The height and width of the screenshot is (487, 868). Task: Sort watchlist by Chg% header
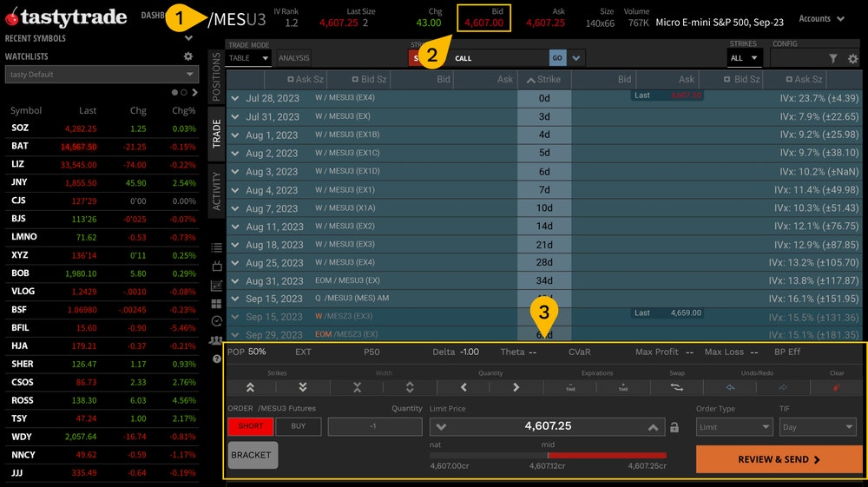[x=184, y=111]
